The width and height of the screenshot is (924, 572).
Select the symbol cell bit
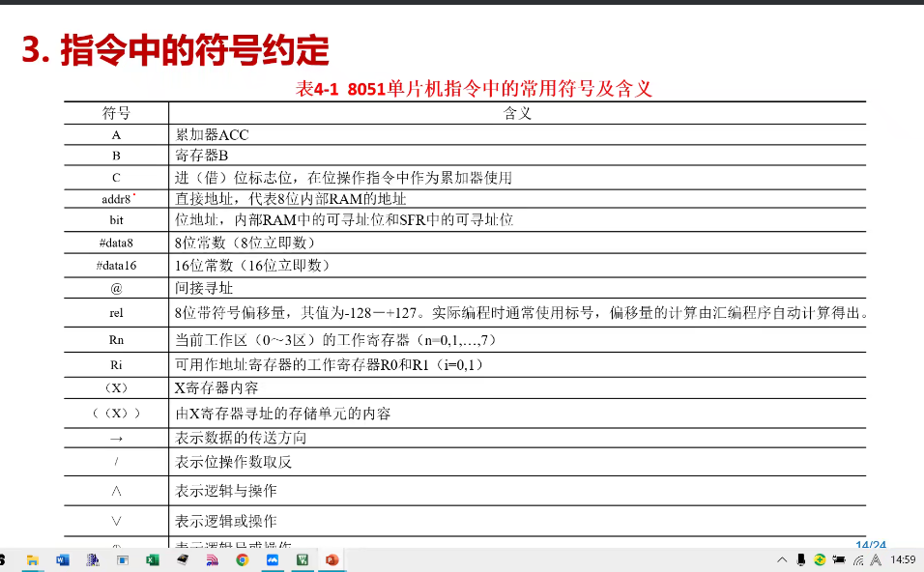point(116,219)
